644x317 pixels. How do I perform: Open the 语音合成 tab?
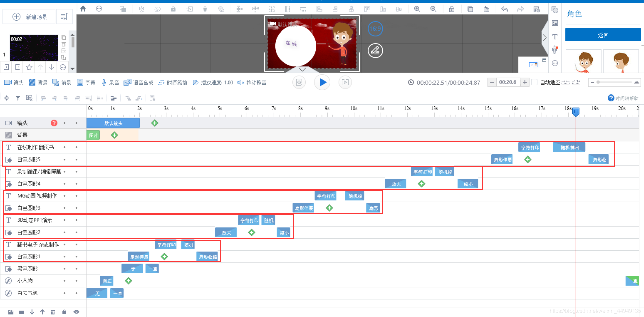click(138, 83)
